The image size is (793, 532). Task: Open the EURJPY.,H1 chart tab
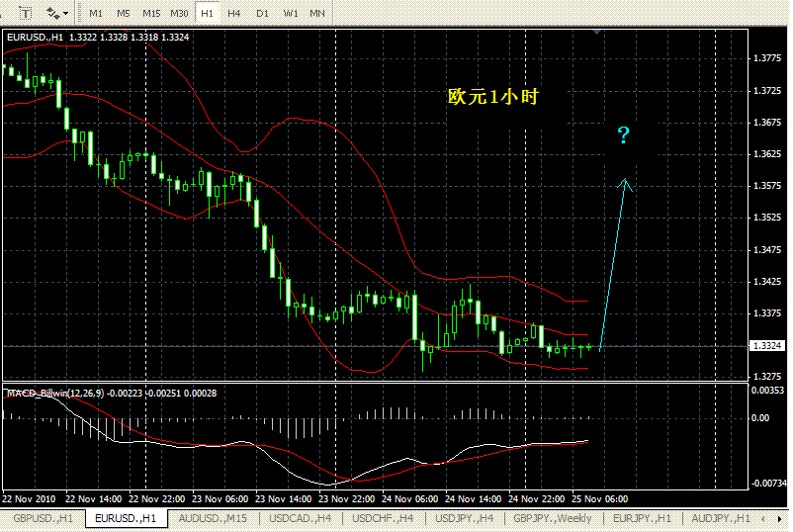coord(642,518)
